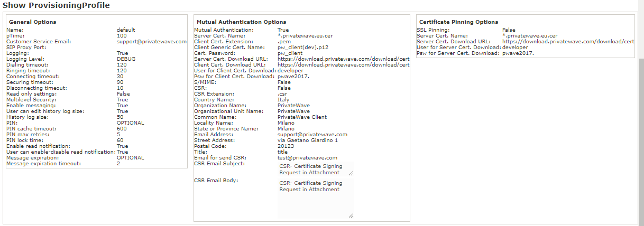644x226 pixels.
Task: Click the User for Server Cert. Download label
Action: pyautogui.click(x=459, y=48)
